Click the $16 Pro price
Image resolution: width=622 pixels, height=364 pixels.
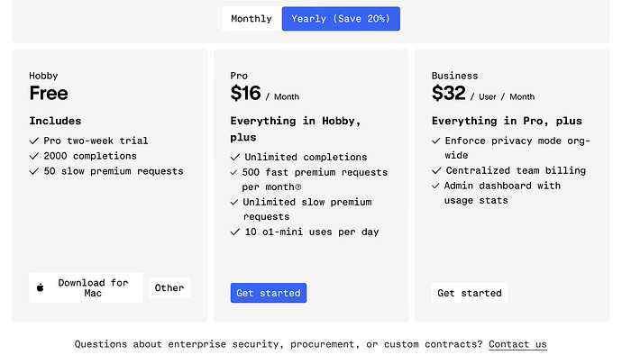245,94
